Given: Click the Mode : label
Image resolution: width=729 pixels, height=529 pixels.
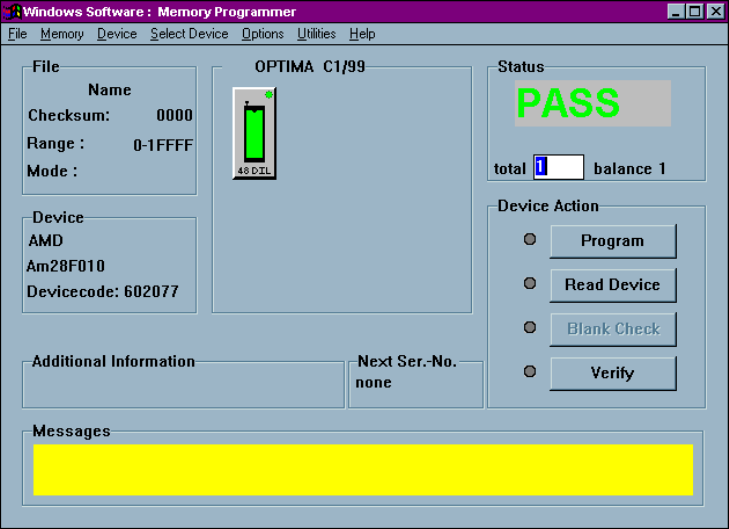Looking at the screenshot, I should [52, 171].
